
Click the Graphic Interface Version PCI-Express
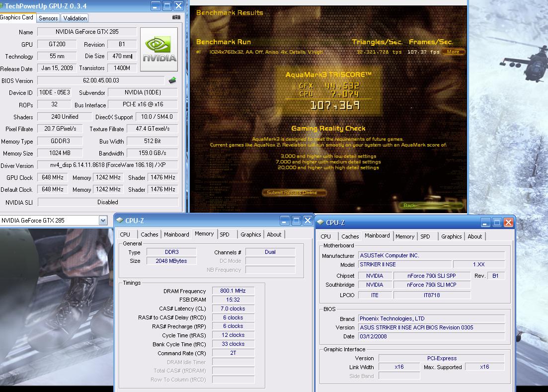click(442, 358)
